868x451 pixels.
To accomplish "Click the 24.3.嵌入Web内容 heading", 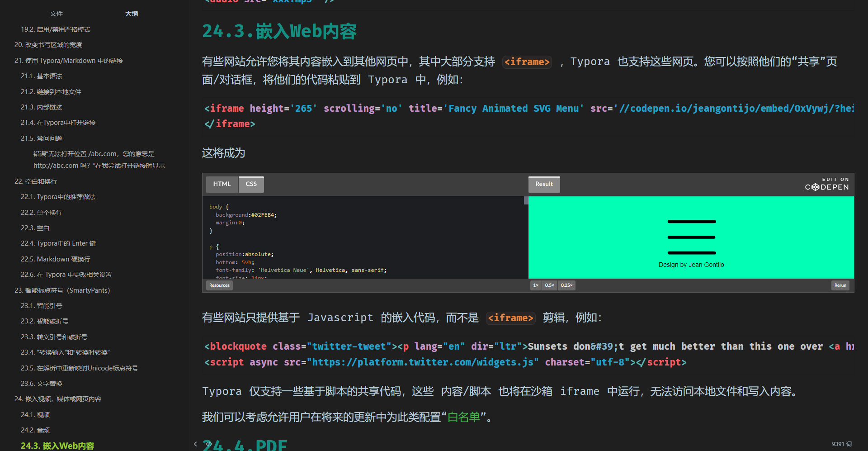I will pos(279,31).
